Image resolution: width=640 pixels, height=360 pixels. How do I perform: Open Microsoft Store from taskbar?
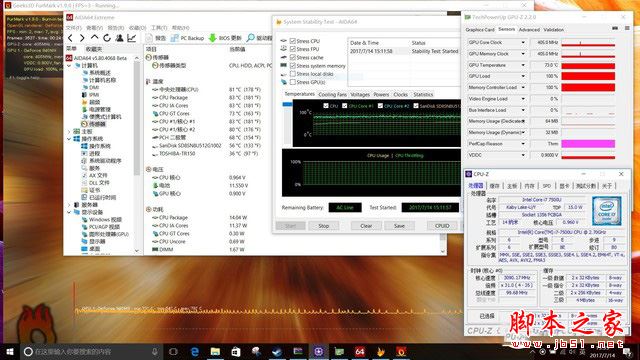pos(236,351)
